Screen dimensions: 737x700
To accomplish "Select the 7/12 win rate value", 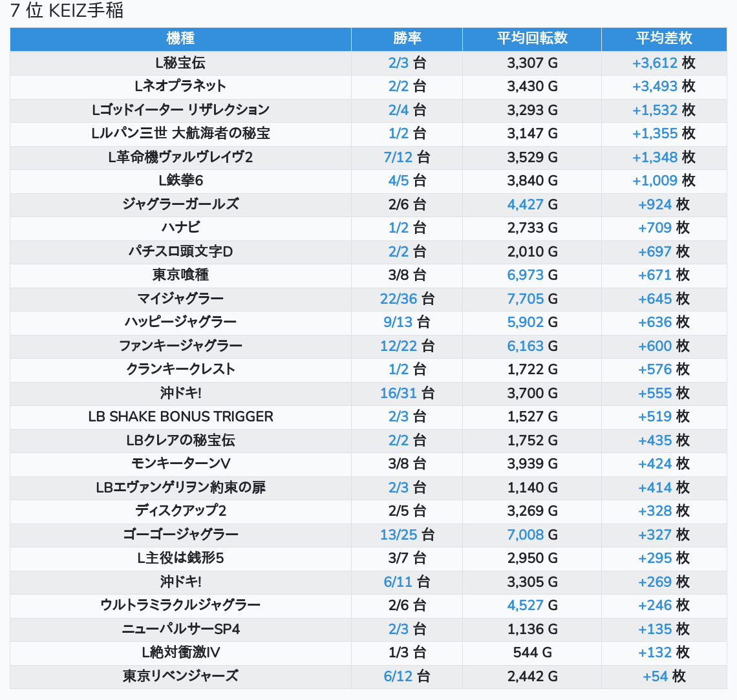I will coord(398,157).
